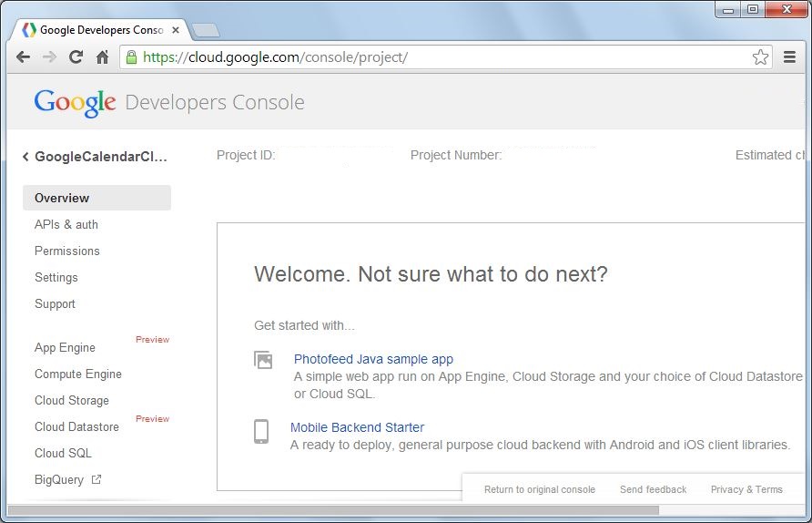Open Compute Engine in the sidebar
The height and width of the screenshot is (523, 812).
coord(78,374)
